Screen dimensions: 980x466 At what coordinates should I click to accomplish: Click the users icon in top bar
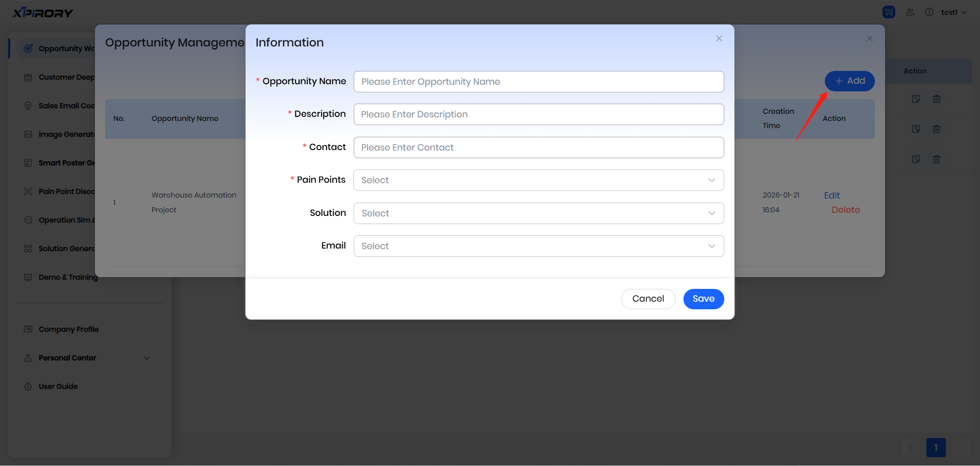[910, 12]
